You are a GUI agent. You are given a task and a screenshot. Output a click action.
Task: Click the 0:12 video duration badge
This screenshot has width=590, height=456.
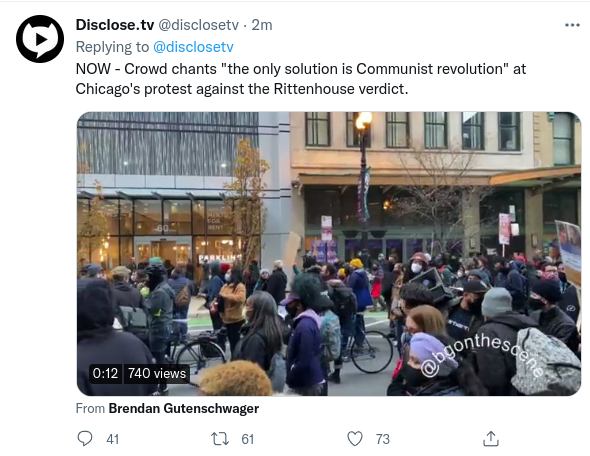click(105, 373)
